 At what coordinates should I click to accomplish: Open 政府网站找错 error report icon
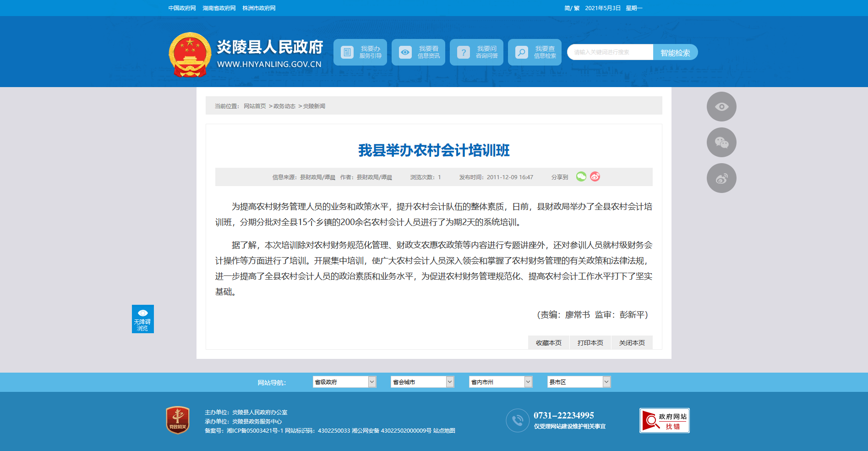point(664,421)
